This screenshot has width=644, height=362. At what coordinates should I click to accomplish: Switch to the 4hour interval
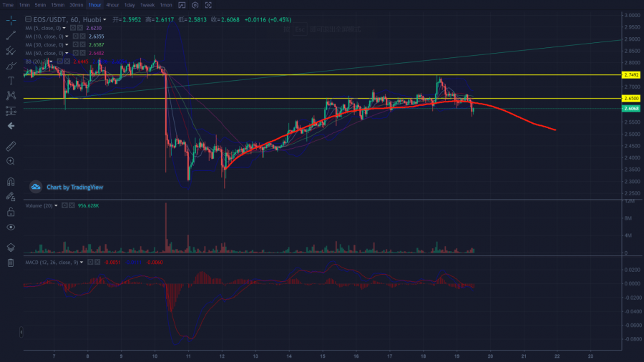click(112, 5)
